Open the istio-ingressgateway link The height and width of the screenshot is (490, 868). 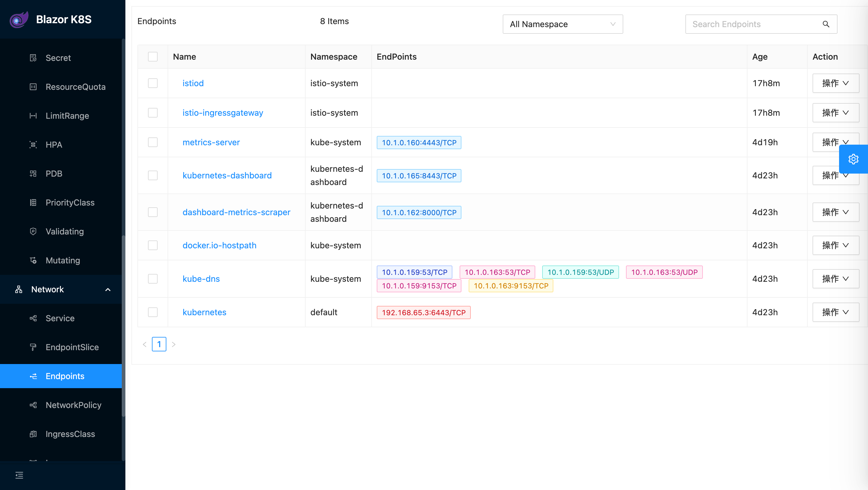coord(223,113)
